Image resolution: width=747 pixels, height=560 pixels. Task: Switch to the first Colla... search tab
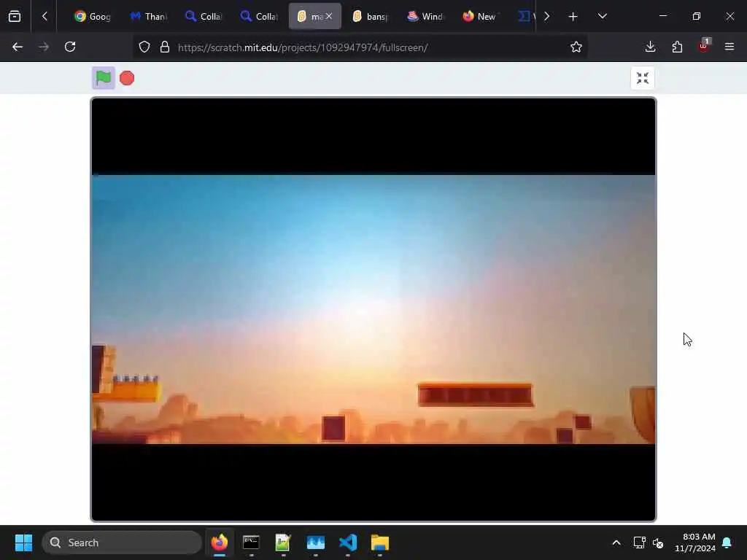[204, 16]
